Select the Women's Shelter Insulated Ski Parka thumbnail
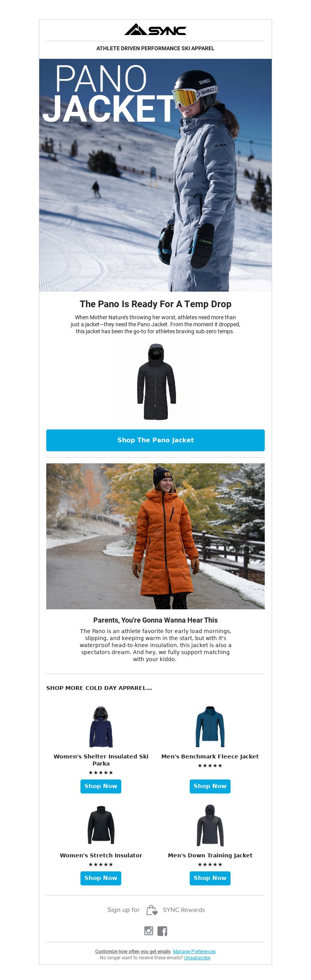 tap(101, 727)
